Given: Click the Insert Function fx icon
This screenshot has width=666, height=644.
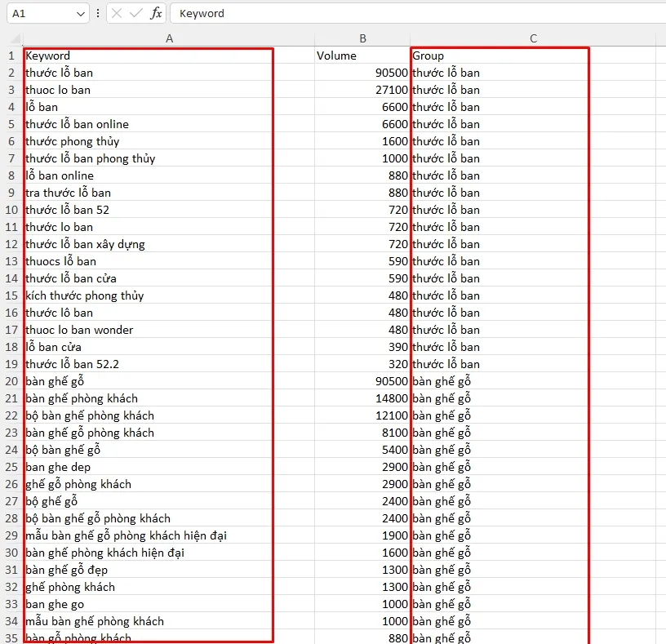Looking at the screenshot, I should 156,14.
